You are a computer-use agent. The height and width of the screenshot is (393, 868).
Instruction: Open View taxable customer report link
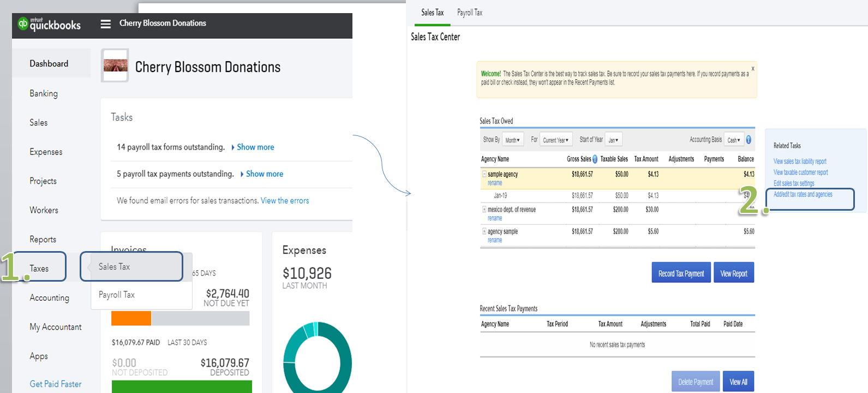pyautogui.click(x=800, y=172)
